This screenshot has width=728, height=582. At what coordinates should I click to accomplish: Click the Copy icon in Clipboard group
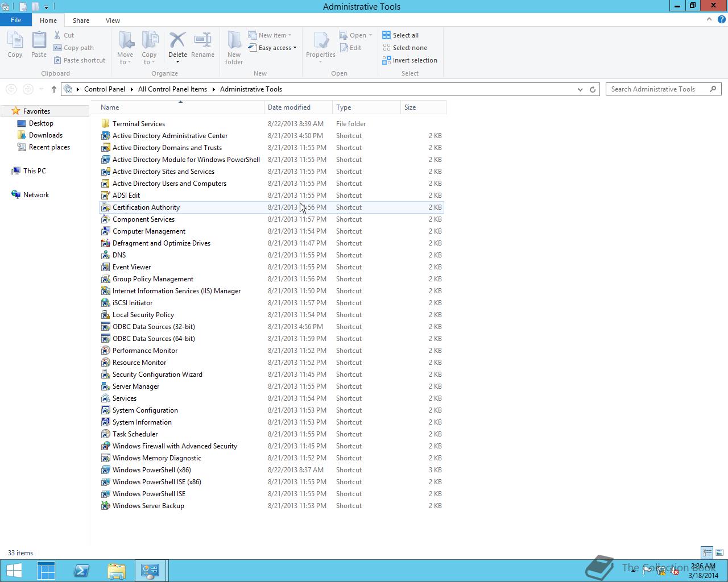click(x=15, y=41)
